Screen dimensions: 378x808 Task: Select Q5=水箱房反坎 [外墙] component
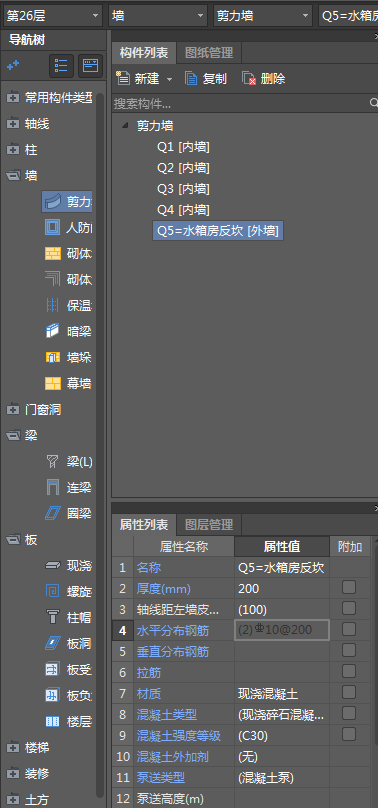(x=218, y=231)
